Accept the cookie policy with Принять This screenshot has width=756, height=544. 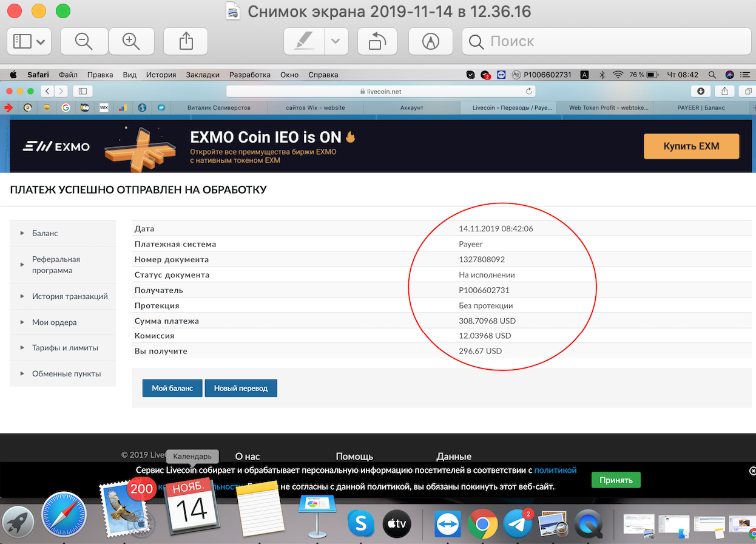(616, 480)
